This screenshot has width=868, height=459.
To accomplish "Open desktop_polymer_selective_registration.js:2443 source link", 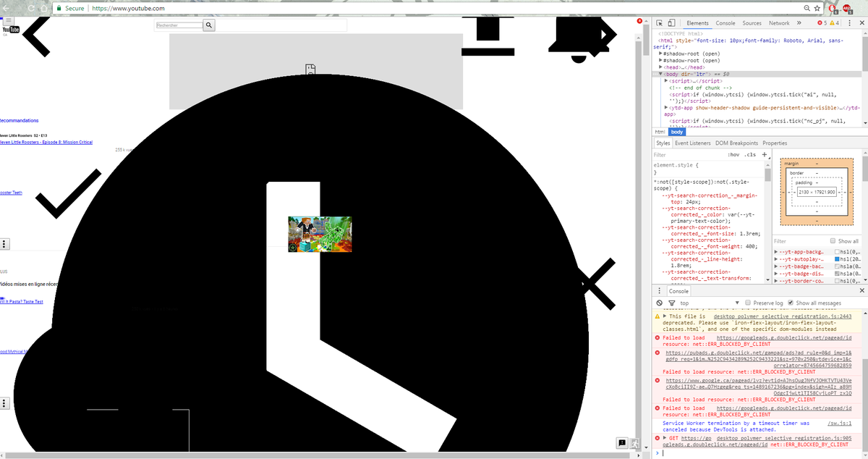I will 782,316.
